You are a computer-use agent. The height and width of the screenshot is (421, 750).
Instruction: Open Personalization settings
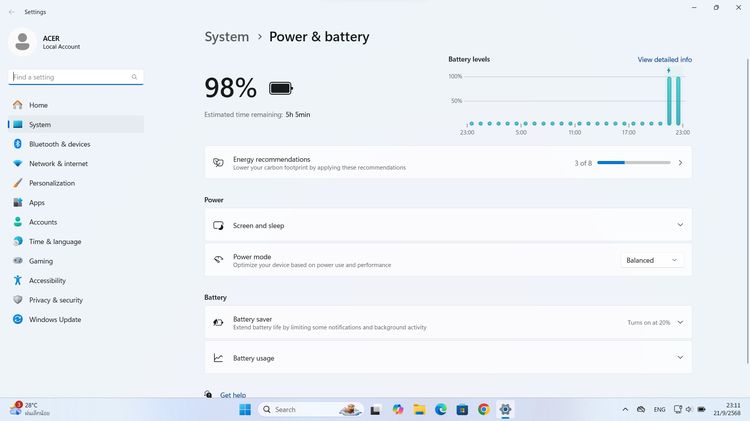pos(76,183)
